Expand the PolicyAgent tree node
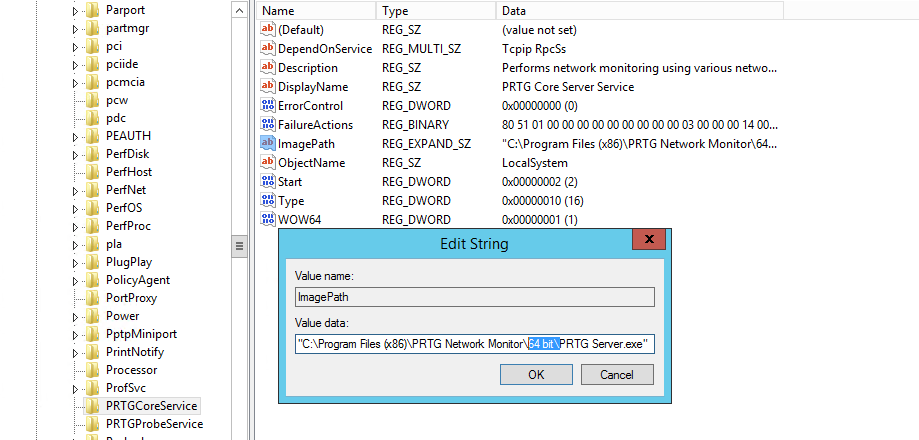 pos(75,281)
